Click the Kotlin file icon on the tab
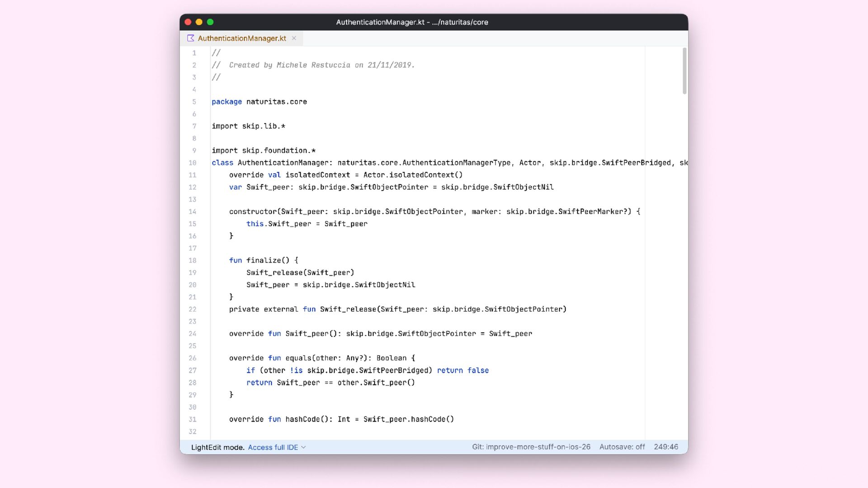Screen dimensions: 868x488 point(190,38)
